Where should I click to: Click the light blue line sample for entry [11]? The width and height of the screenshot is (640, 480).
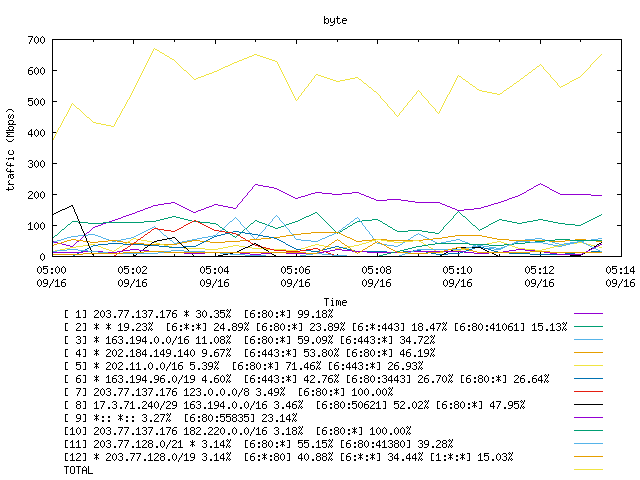pyautogui.click(x=588, y=444)
